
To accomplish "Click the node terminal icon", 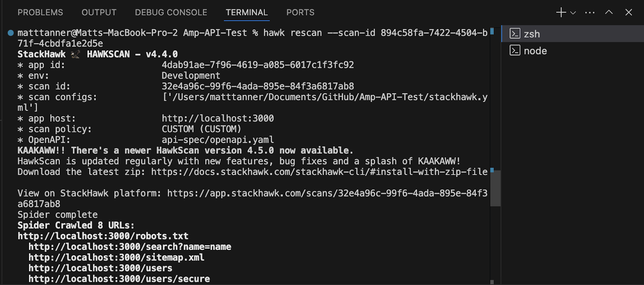I will coord(515,50).
